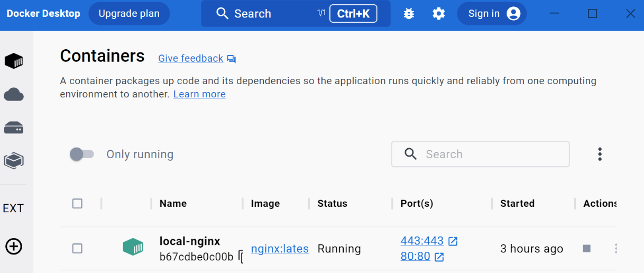Click the magnifier icon in container search field
Screen dimensions: 644x273
(410, 154)
